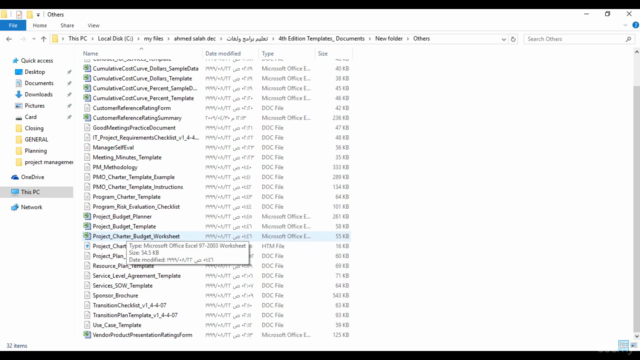Switch to the Home ribbon tab
The height and width of the screenshot is (360, 640).
pos(40,25)
